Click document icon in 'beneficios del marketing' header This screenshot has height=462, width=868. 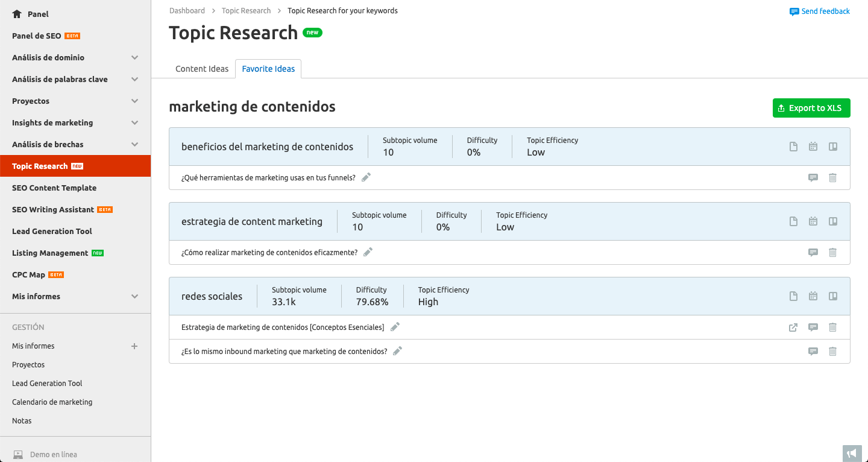pyautogui.click(x=794, y=147)
